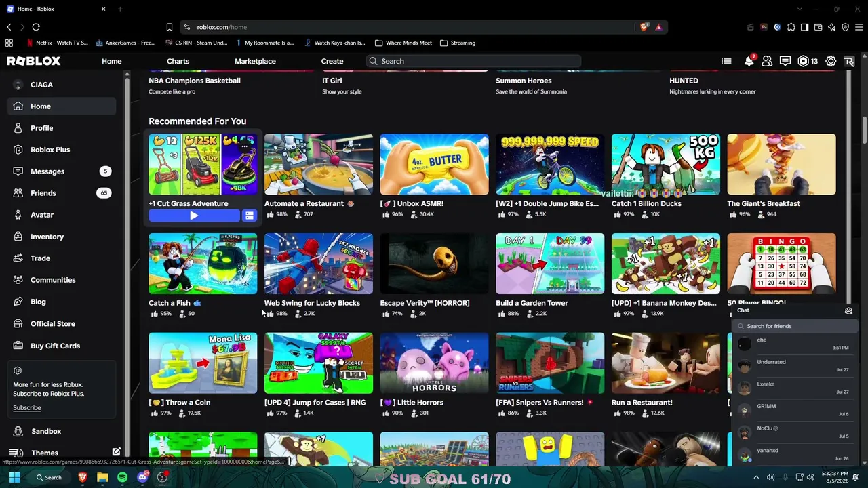Open File Explorer from the taskbar

pyautogui.click(x=102, y=477)
